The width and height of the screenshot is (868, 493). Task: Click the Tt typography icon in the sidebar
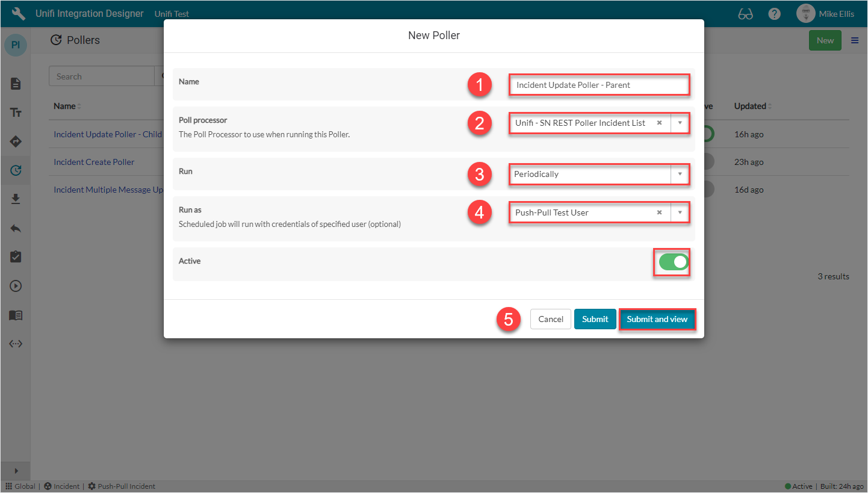point(15,112)
